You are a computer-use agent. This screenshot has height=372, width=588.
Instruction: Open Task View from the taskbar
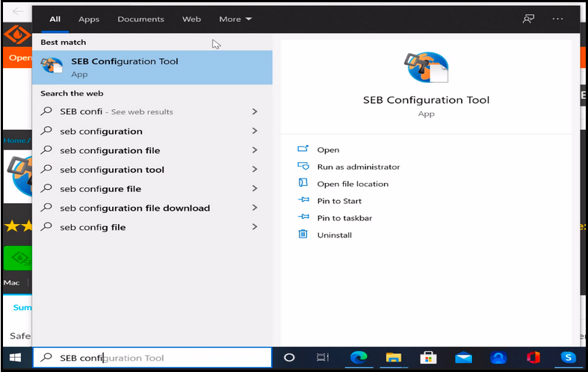(323, 358)
